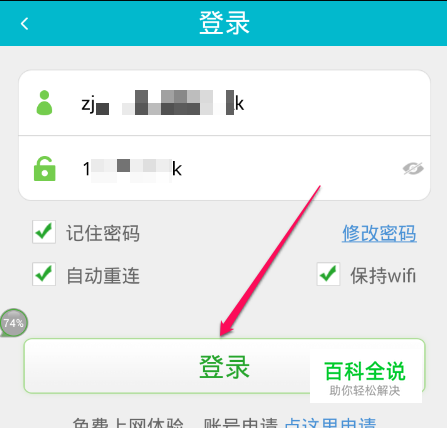Open the 修改密码 link
Screen dimensions: 447x428
tap(379, 233)
